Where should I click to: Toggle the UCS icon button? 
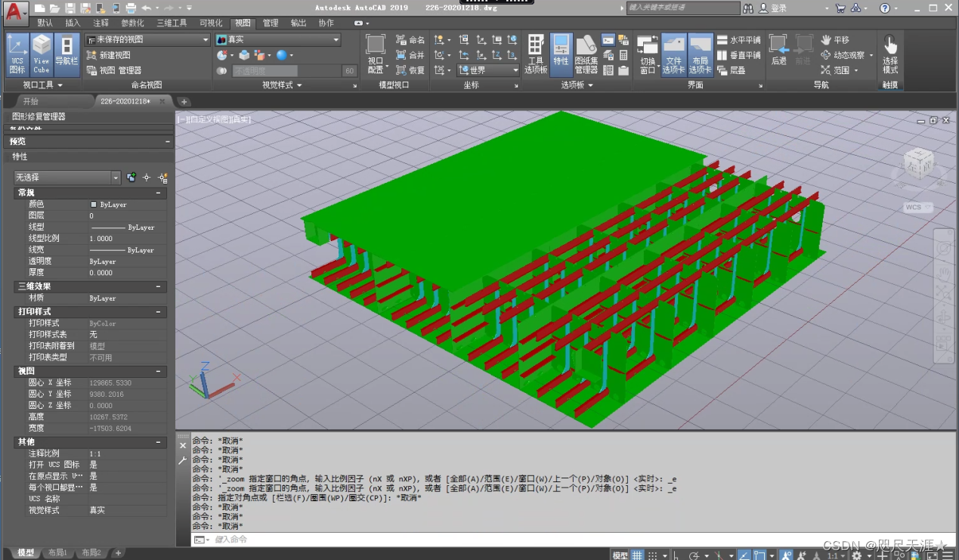(x=17, y=54)
